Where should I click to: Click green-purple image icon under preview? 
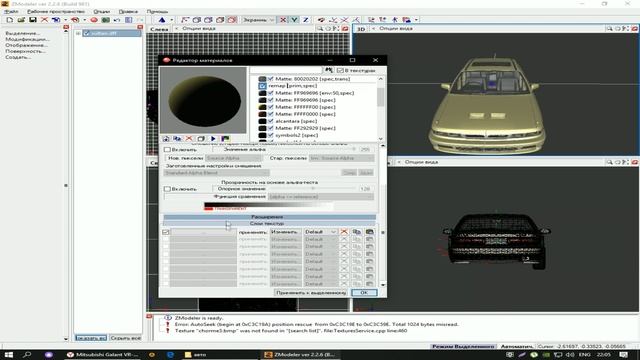[225, 139]
